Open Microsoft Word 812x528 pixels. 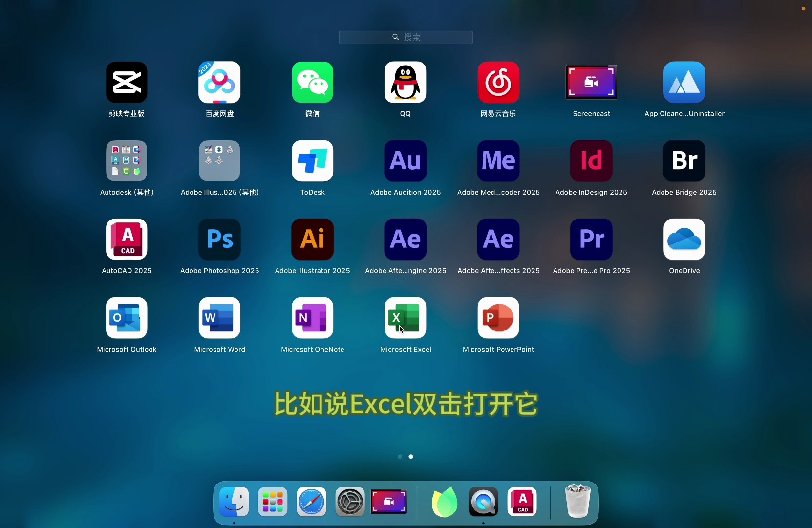click(x=220, y=318)
